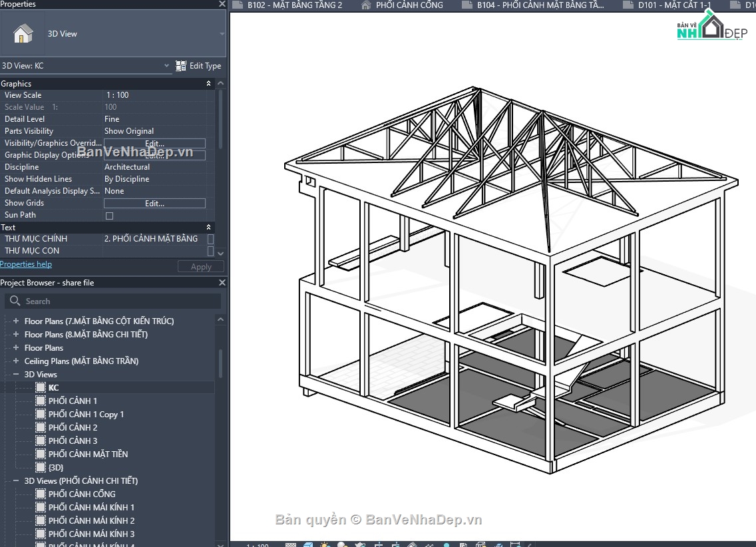Viewport: 756px width, 547px height.
Task: Expand Floor Plans (7.MẶT BẰNG CỘT KIẾN TRÚC)
Action: point(16,321)
